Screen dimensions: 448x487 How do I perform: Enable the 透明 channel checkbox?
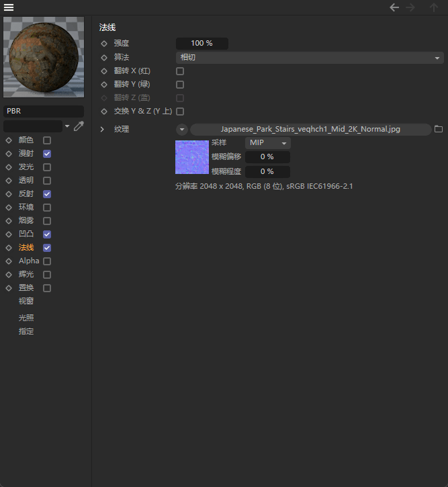pos(47,181)
